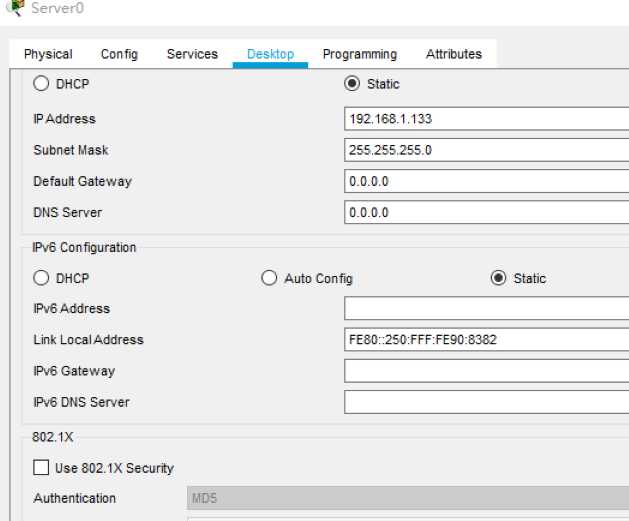
Task: Select the Desktop tab
Action: click(270, 54)
